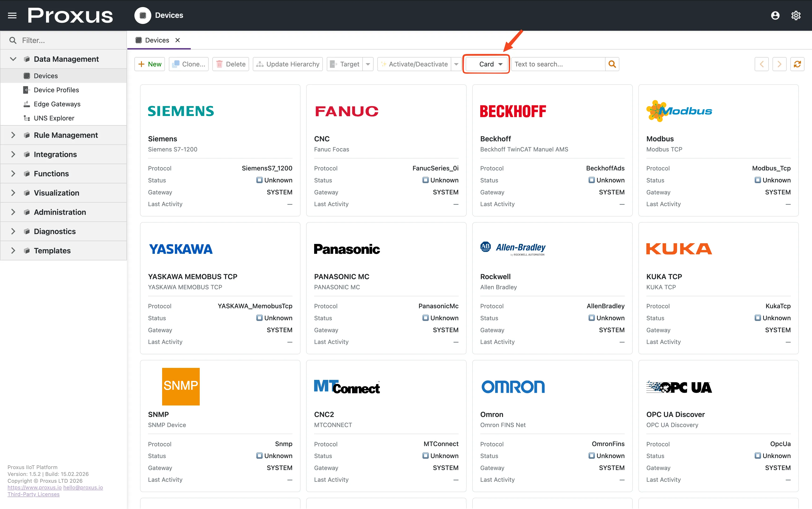The image size is (812, 509).
Task: Collapse the Data Management section
Action: click(13, 58)
